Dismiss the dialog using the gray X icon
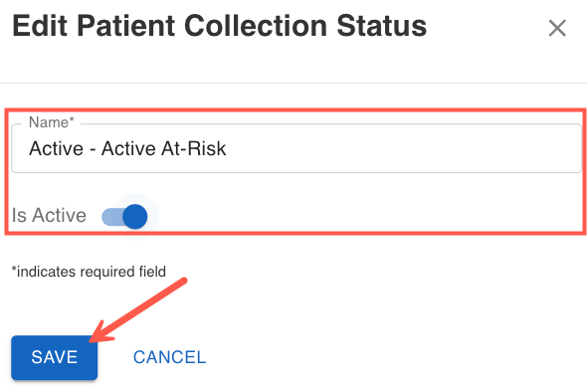 point(557,28)
